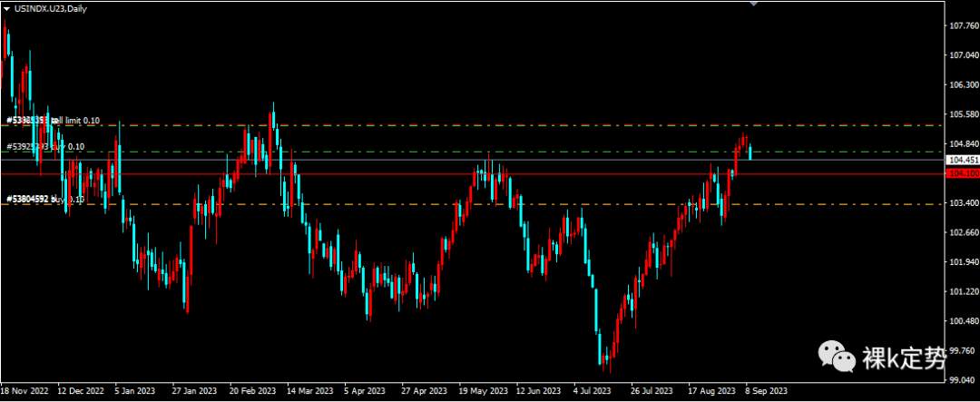Click the latest cyan candle on the chart
This screenshot has width=980, height=402.
click(x=750, y=152)
